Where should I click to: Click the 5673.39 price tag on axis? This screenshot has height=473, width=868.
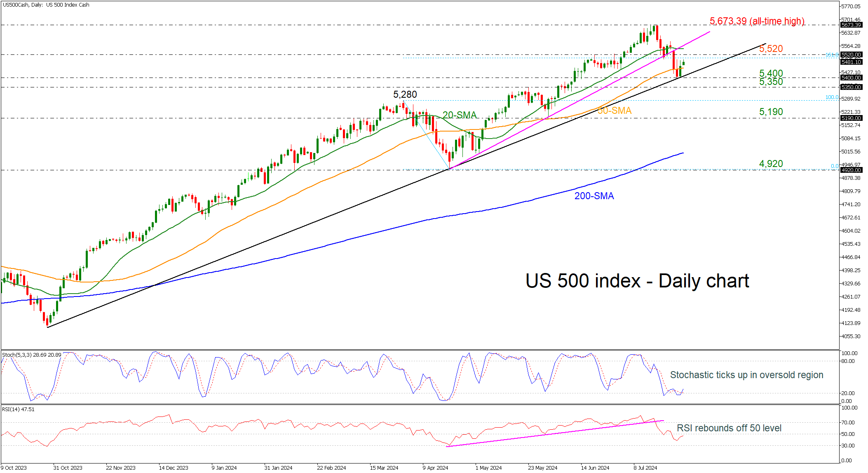851,25
